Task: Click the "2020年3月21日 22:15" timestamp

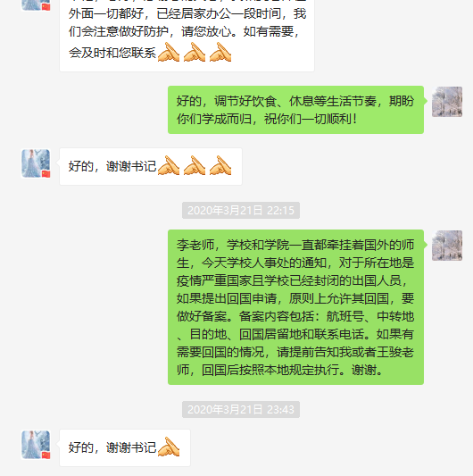Action: [x=241, y=210]
